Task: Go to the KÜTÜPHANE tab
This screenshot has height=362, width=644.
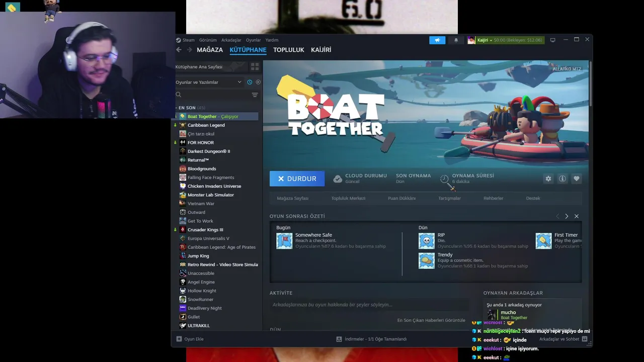Action: [248, 50]
